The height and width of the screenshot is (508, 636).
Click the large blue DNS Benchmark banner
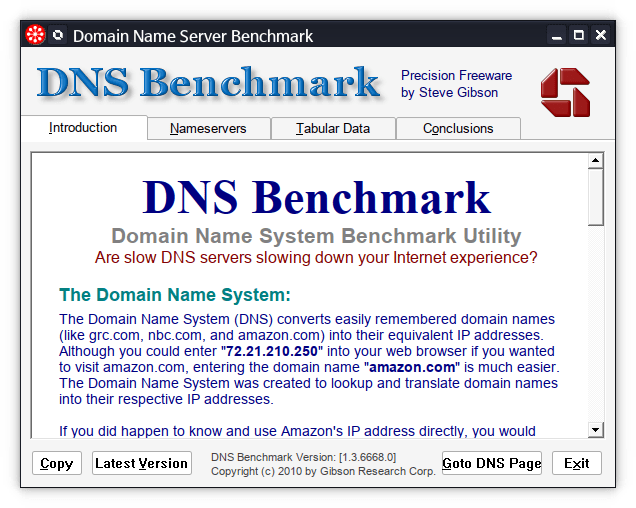pos(208,83)
